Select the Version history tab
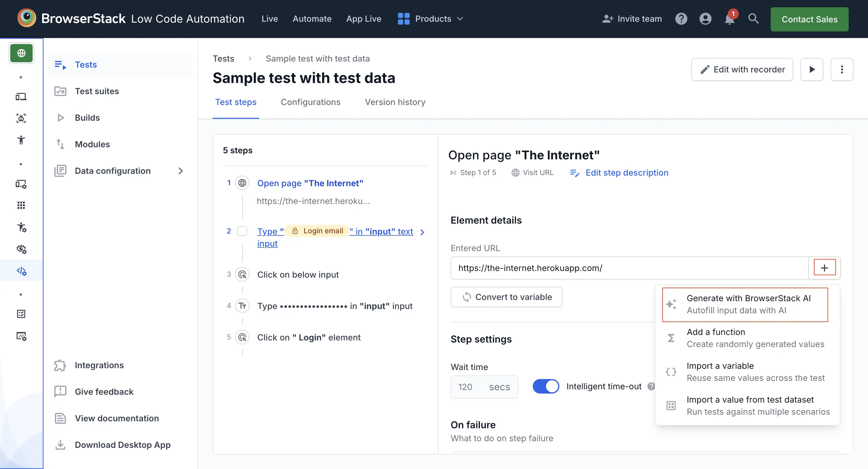Viewport: 868px width, 469px height. click(395, 102)
